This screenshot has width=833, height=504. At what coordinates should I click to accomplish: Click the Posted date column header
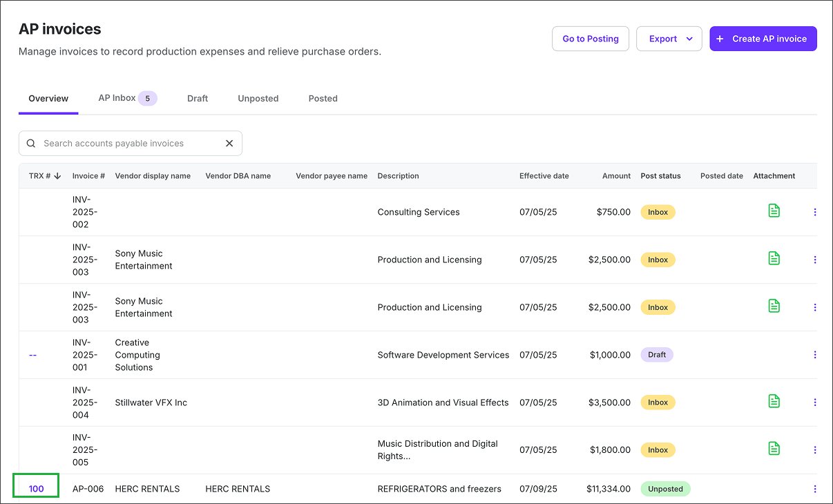click(x=722, y=176)
